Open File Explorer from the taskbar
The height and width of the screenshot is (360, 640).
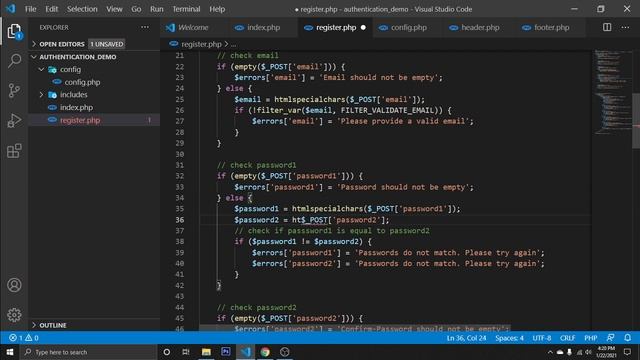point(206,352)
